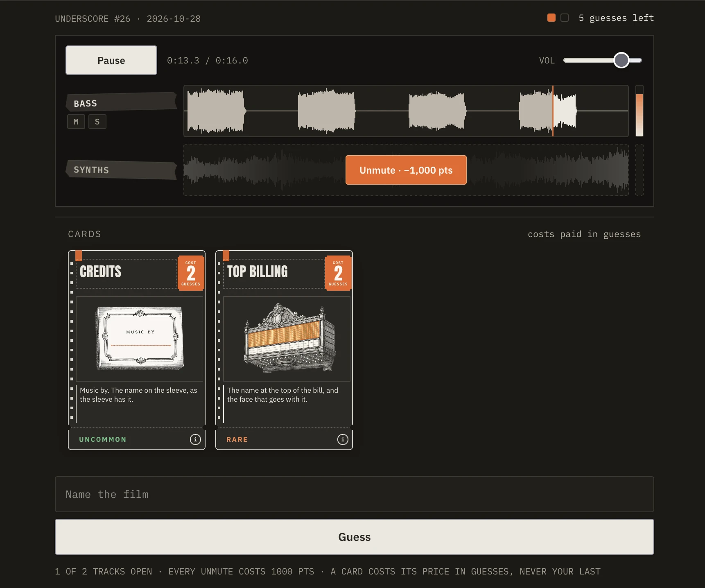This screenshot has height=588, width=705.
Task: Select the Top Billing marquee artwork
Action: (x=287, y=339)
